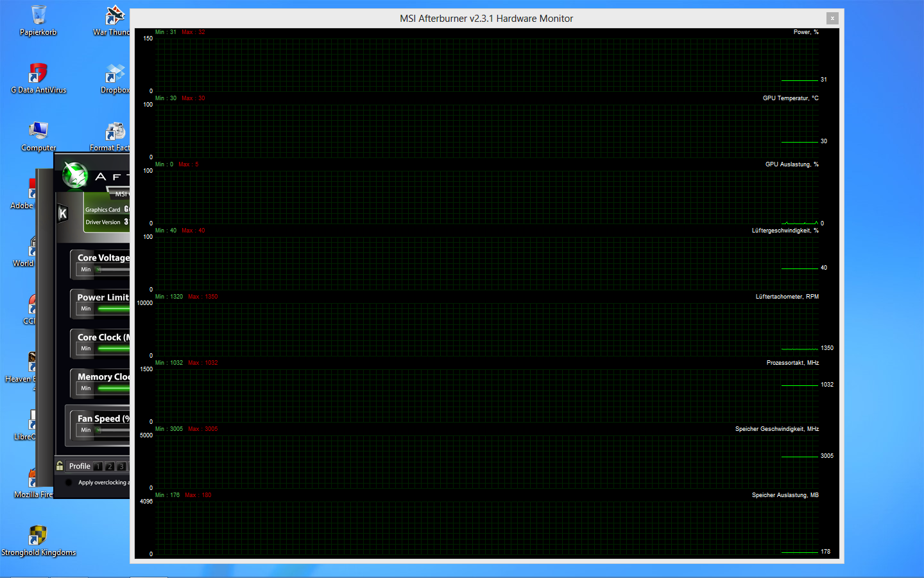Click the Lüftergeschwindigkeit, % graph label
The image size is (924, 578).
[x=785, y=231]
